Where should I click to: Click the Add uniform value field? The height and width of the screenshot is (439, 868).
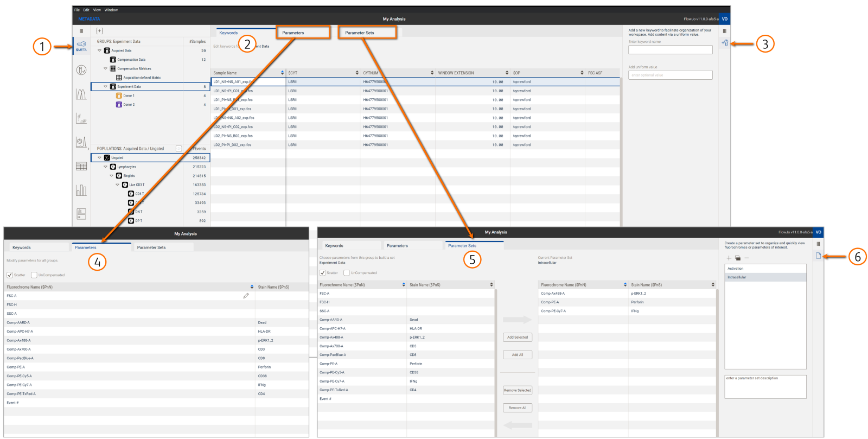(x=671, y=75)
